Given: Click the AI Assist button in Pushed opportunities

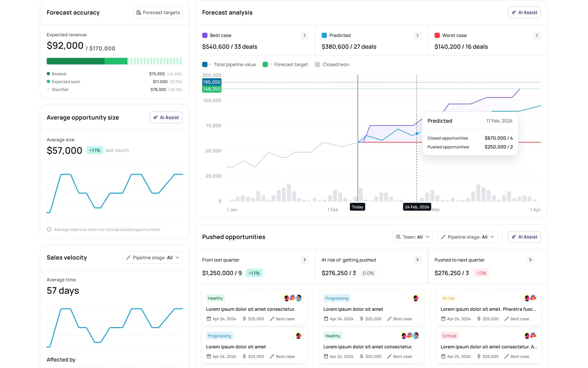Looking at the screenshot, I should tap(524, 237).
